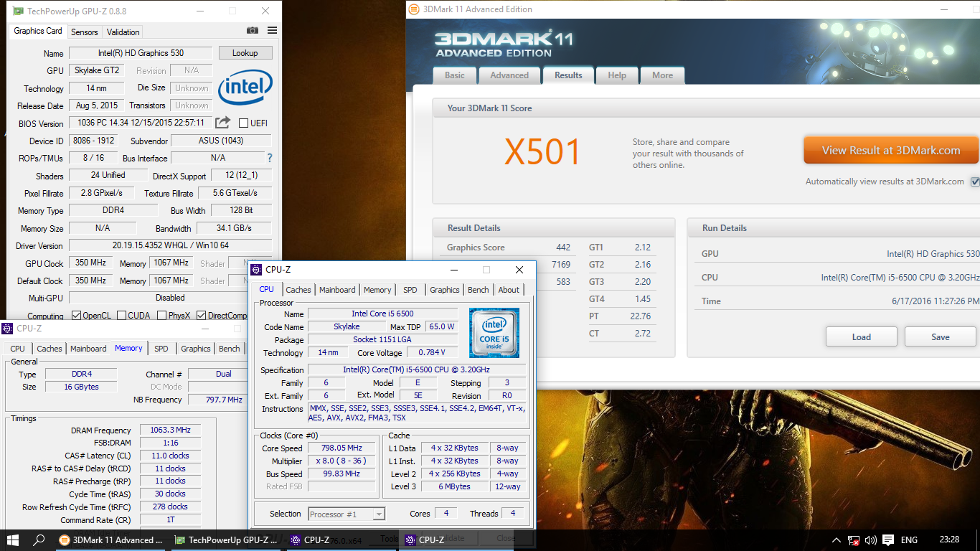Click the X501 score text
This screenshot has width=980, height=551.
(542, 151)
